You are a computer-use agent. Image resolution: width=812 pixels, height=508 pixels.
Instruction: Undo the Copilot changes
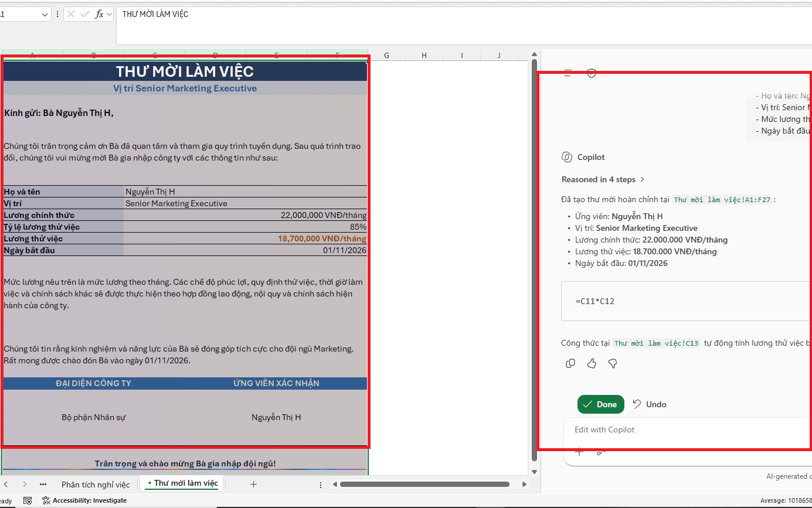650,404
